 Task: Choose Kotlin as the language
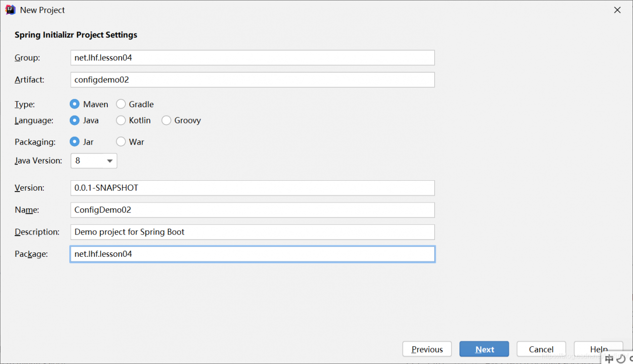121,120
